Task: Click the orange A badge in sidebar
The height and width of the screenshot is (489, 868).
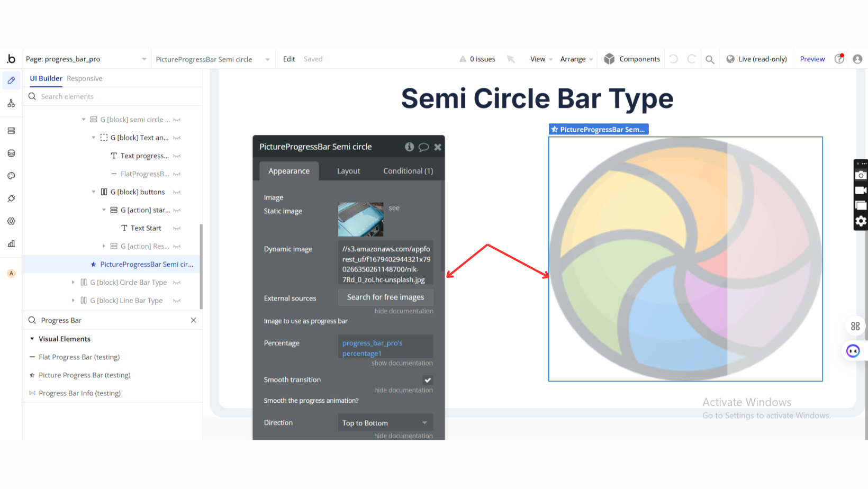Action: [11, 274]
